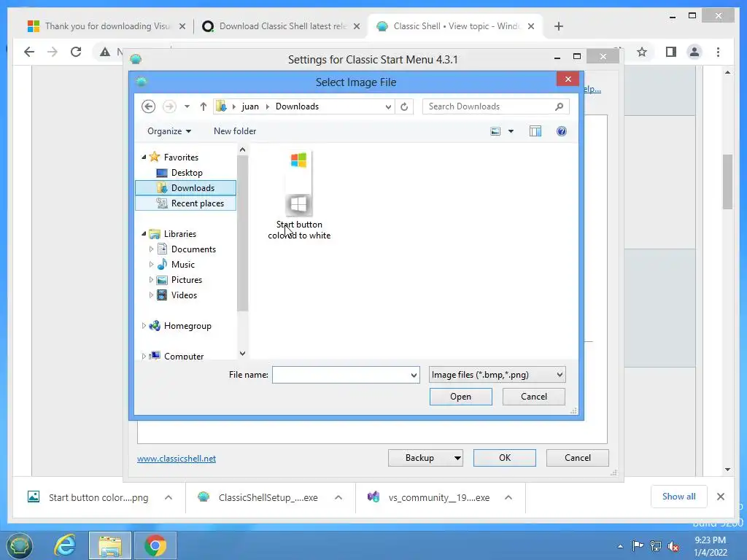Open a new Chrome tab
The height and width of the screenshot is (560, 747).
[x=559, y=26]
